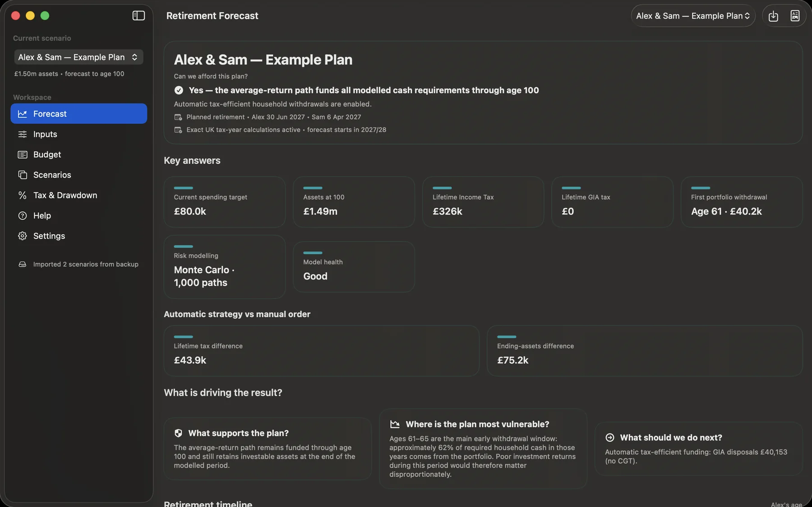Toggle the sidebar visibility icon
812x507 pixels.
pyautogui.click(x=138, y=16)
